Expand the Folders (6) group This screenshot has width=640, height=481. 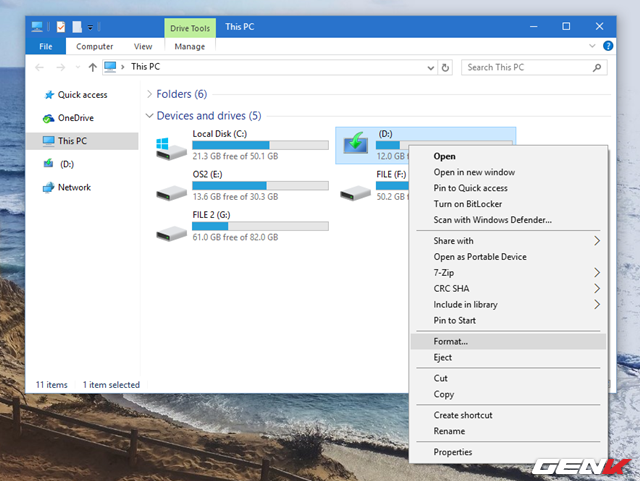149,94
